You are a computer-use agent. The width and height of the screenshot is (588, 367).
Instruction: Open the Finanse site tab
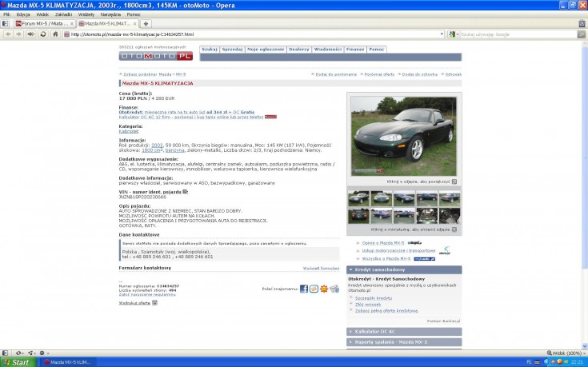click(x=355, y=50)
